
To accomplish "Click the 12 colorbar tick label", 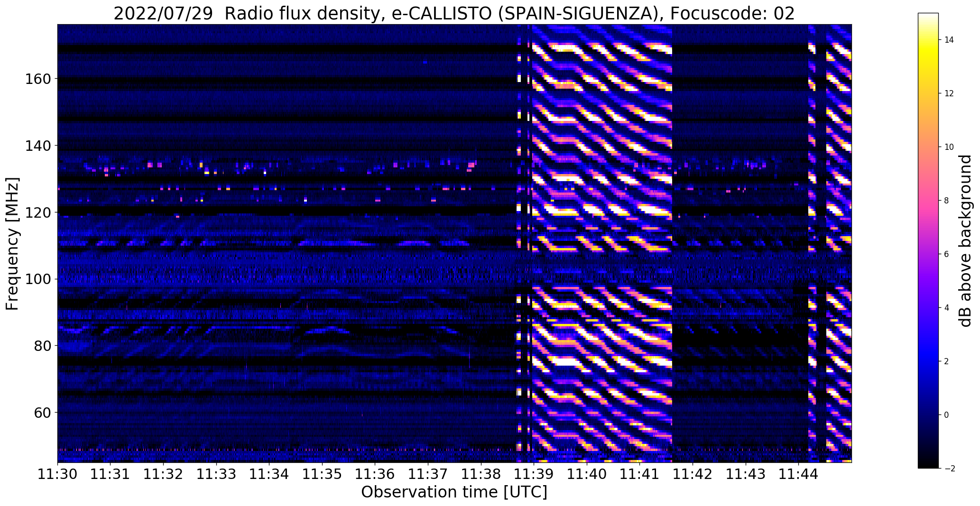I will click(x=949, y=93).
